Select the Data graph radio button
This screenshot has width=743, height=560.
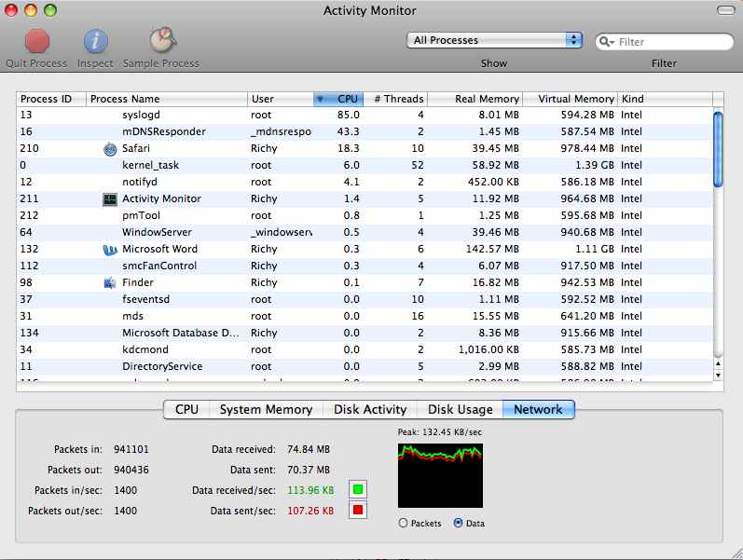(x=459, y=523)
